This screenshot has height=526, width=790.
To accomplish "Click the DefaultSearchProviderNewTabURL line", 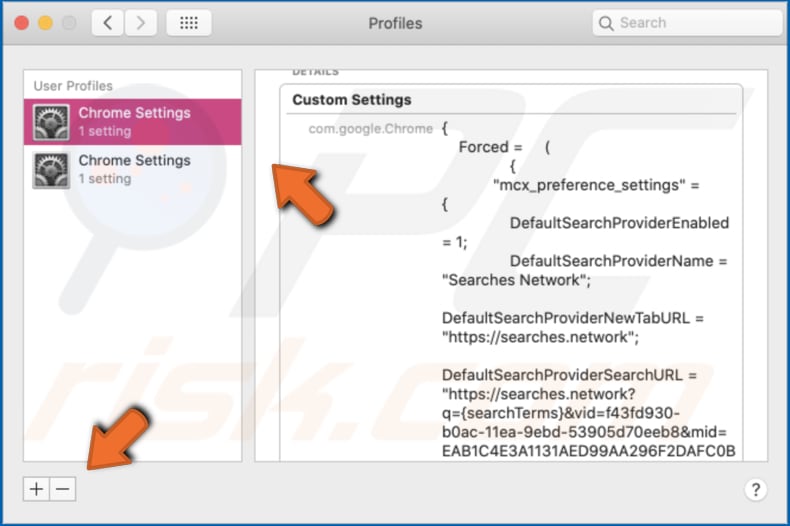I will click(x=572, y=318).
